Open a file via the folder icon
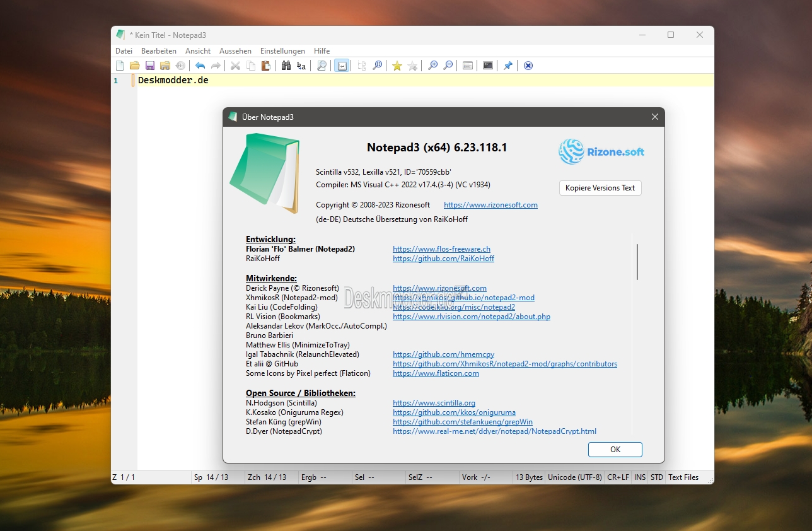The width and height of the screenshot is (812, 531). pyautogui.click(x=134, y=66)
